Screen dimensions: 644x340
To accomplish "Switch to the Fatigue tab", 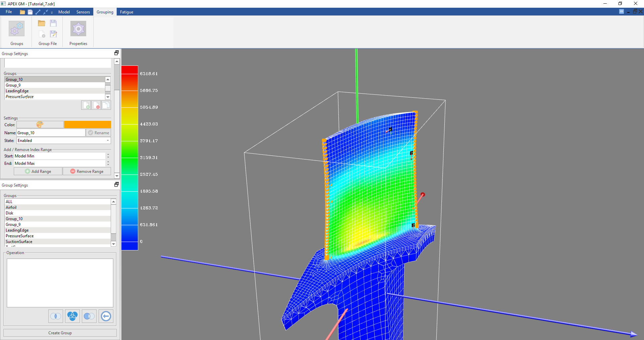I will [x=127, y=12].
